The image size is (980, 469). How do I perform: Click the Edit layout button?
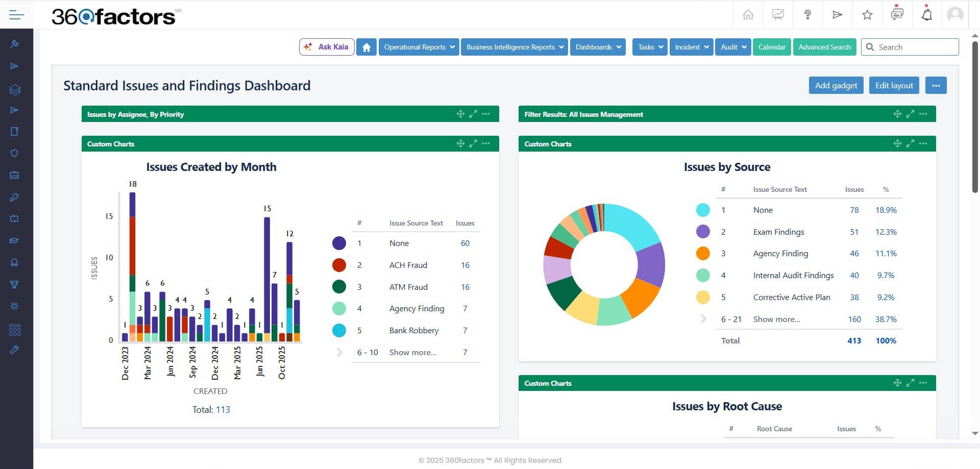point(894,85)
